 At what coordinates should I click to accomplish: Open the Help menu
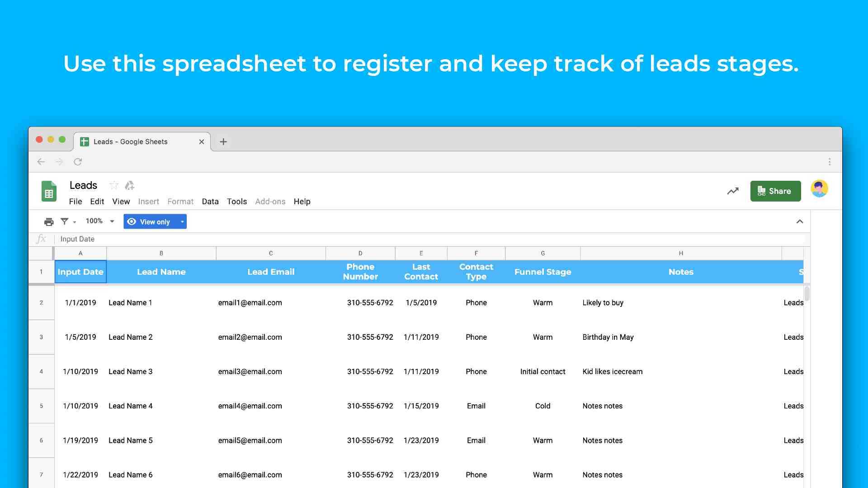point(302,202)
